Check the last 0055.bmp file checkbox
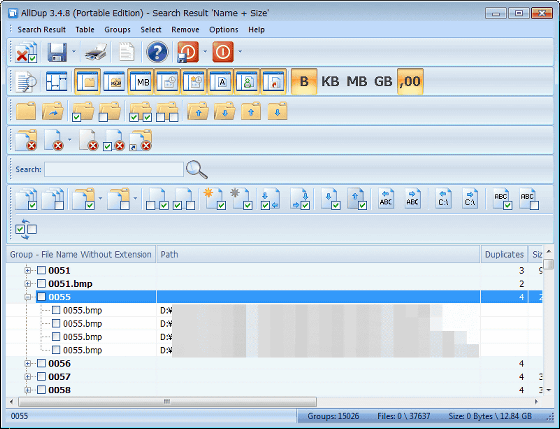560x429 pixels. point(56,350)
